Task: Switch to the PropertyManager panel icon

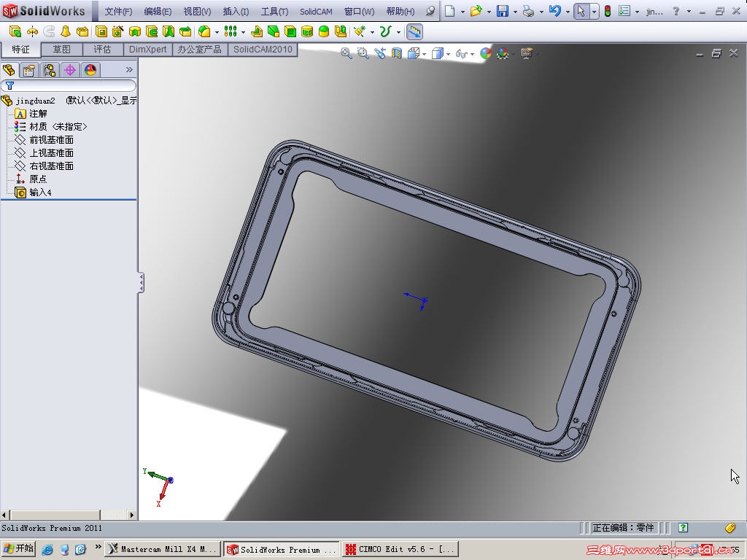Action: [x=29, y=70]
